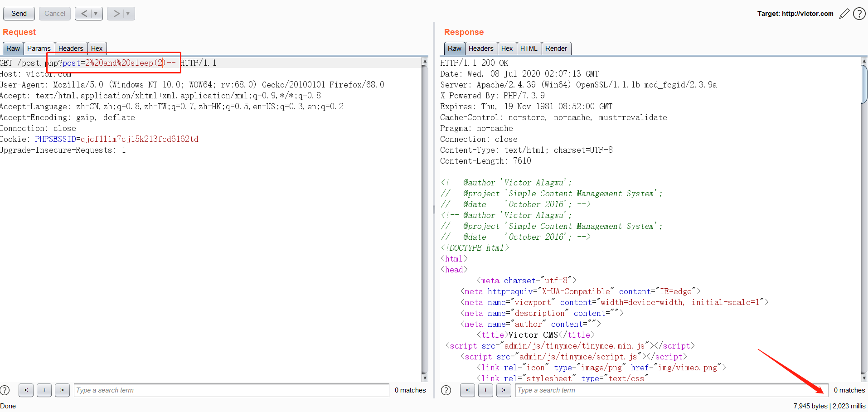Click the 'Server: Apache/2.4.39' header line
868x412 pixels.
click(x=578, y=85)
